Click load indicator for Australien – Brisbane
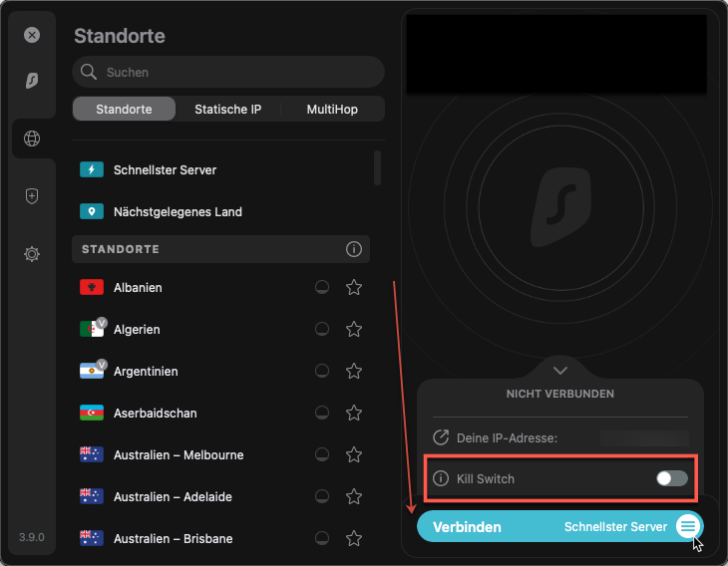 (x=322, y=538)
